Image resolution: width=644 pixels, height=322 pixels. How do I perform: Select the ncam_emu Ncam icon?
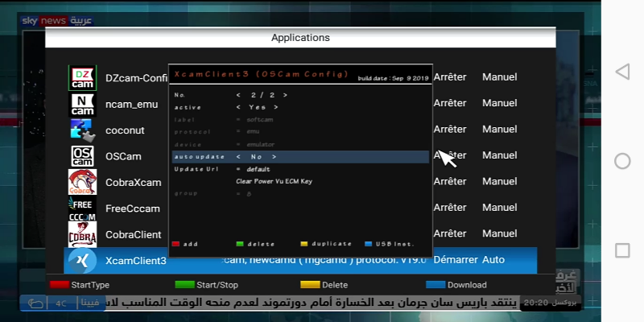click(x=82, y=105)
